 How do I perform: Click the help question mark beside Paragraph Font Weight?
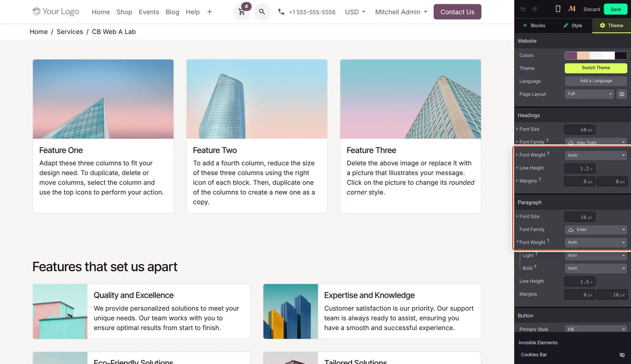(x=548, y=241)
